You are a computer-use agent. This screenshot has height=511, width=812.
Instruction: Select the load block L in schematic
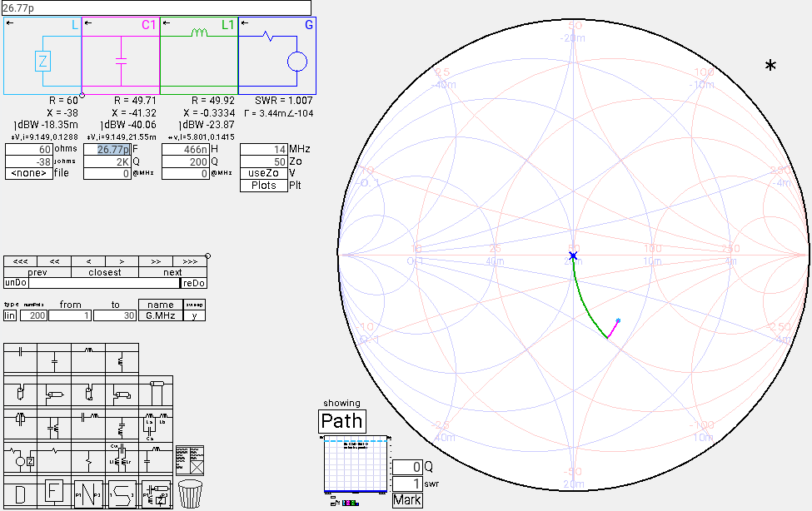pyautogui.click(x=42, y=56)
